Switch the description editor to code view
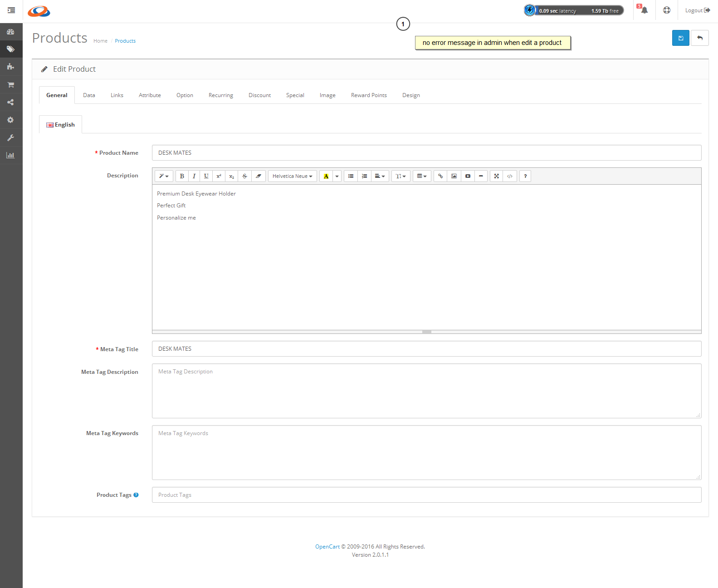The width and height of the screenshot is (718, 588). tap(510, 176)
